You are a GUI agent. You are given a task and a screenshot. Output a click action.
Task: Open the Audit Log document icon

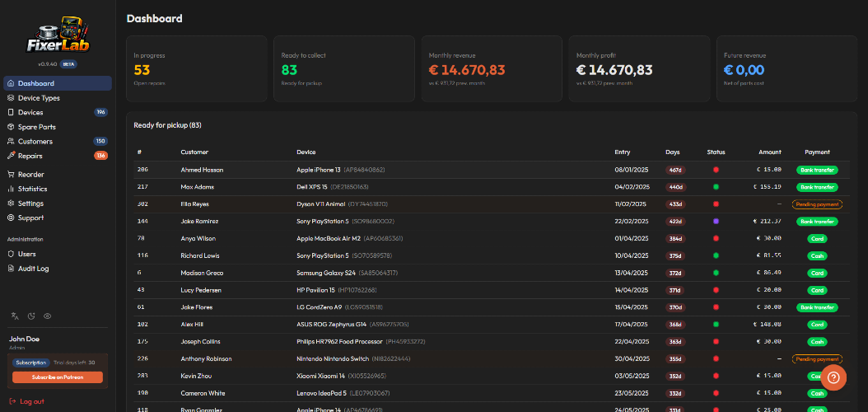[x=11, y=269]
